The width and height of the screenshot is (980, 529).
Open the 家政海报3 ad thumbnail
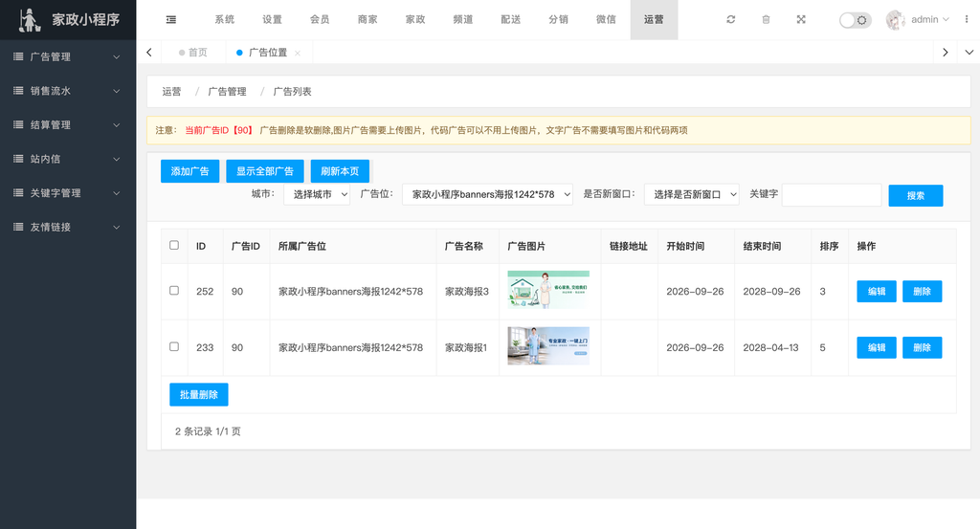pos(548,290)
